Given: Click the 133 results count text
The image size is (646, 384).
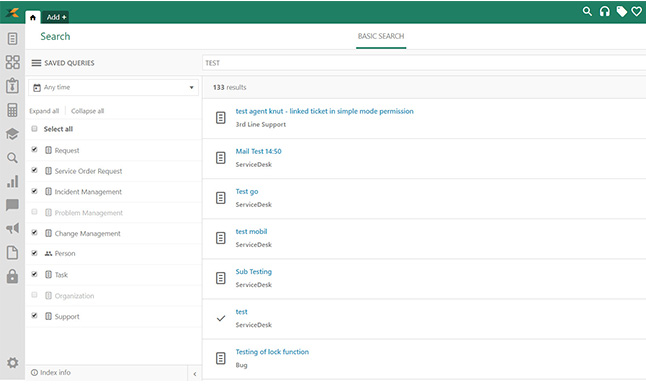Looking at the screenshot, I should 229,87.
